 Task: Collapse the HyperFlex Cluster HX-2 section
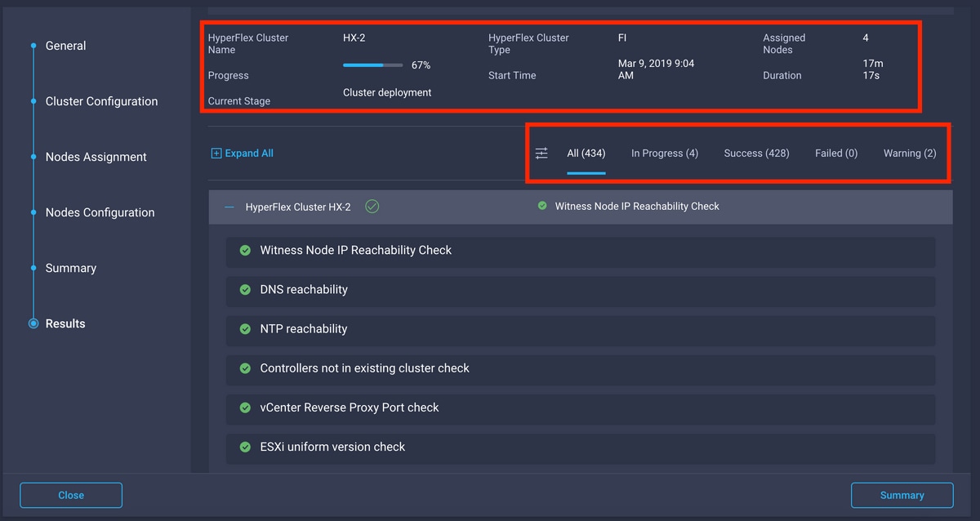pos(229,207)
